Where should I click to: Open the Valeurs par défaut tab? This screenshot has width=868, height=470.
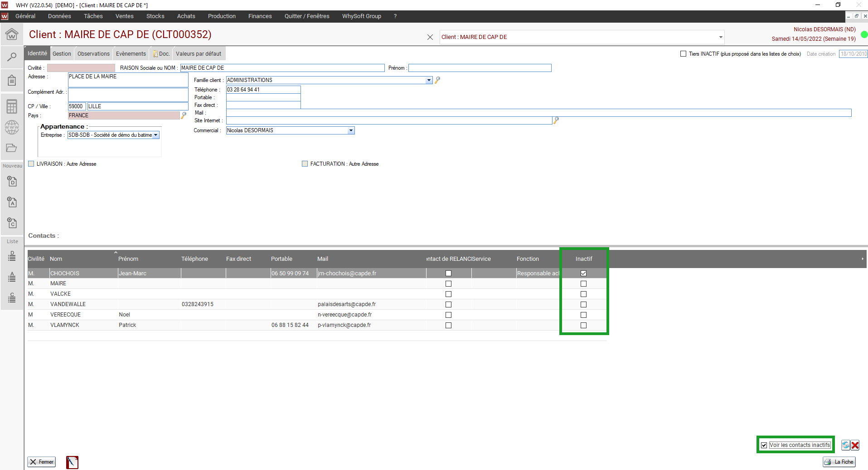(199, 54)
